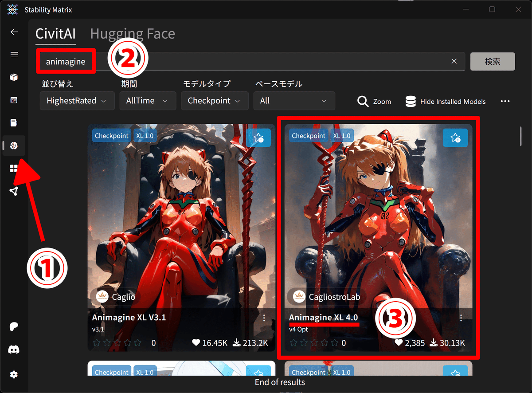
Task: Expand the AllTime period dropdown
Action: [x=148, y=101]
